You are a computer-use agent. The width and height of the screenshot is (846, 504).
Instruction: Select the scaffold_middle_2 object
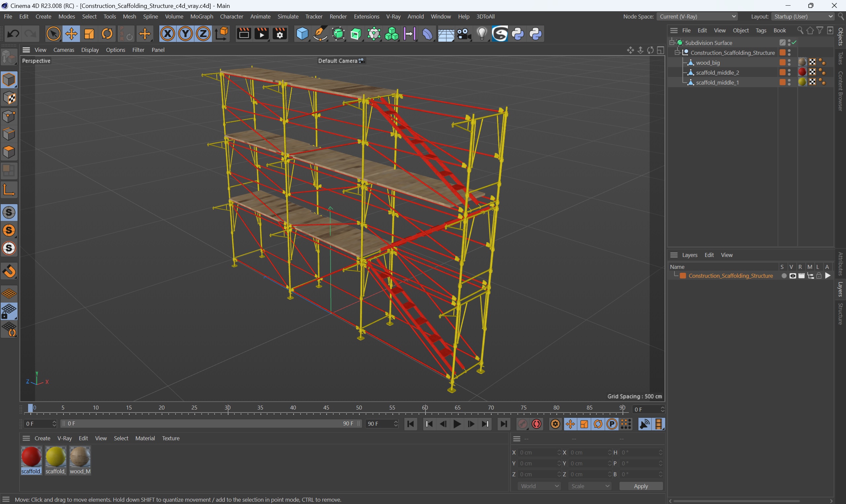(x=717, y=72)
